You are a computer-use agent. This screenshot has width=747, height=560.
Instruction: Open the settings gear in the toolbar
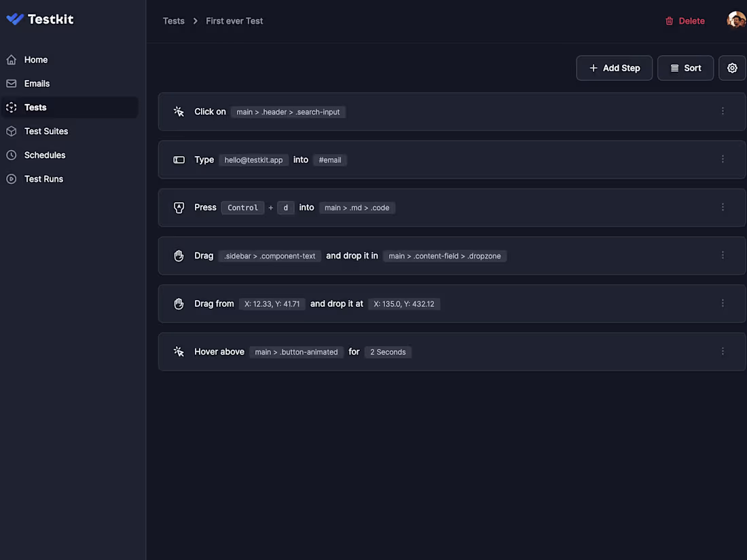tap(732, 68)
